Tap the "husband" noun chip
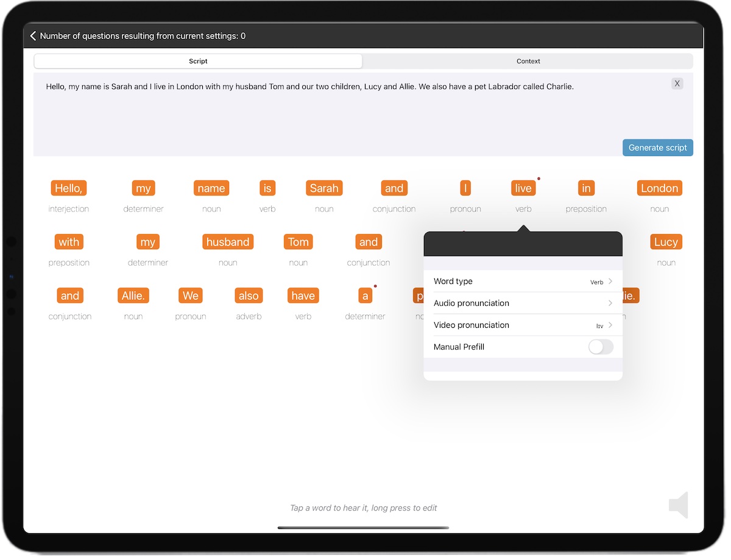731x560 pixels. point(228,241)
